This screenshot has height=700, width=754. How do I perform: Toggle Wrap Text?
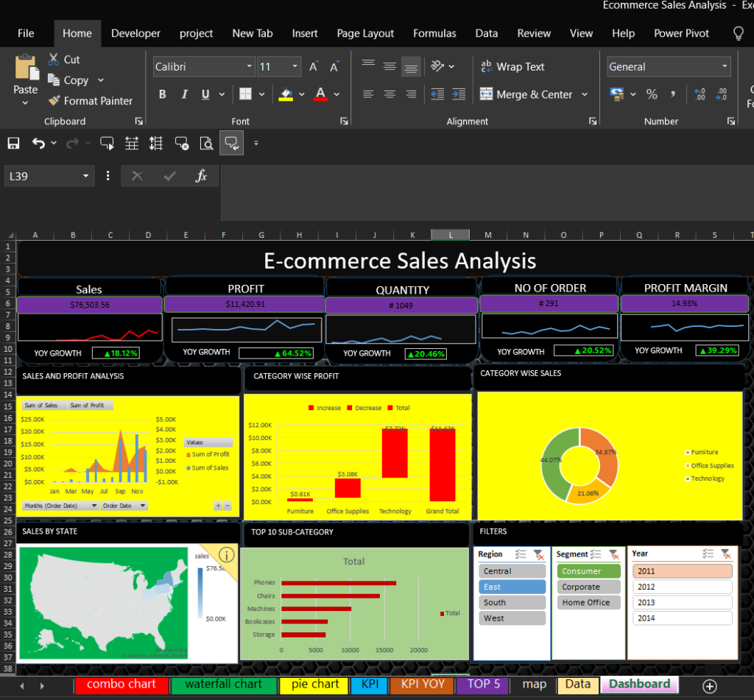click(x=512, y=66)
